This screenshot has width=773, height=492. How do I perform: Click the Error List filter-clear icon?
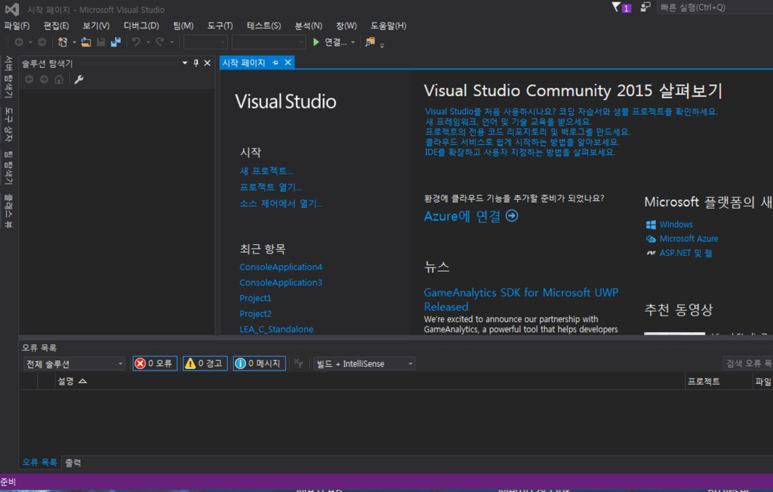298,363
